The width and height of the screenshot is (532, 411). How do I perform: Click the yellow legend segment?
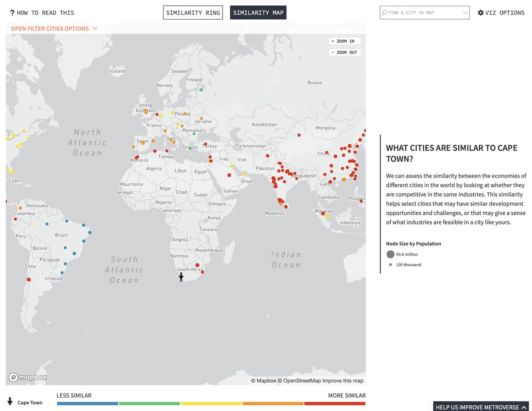[x=211, y=403]
